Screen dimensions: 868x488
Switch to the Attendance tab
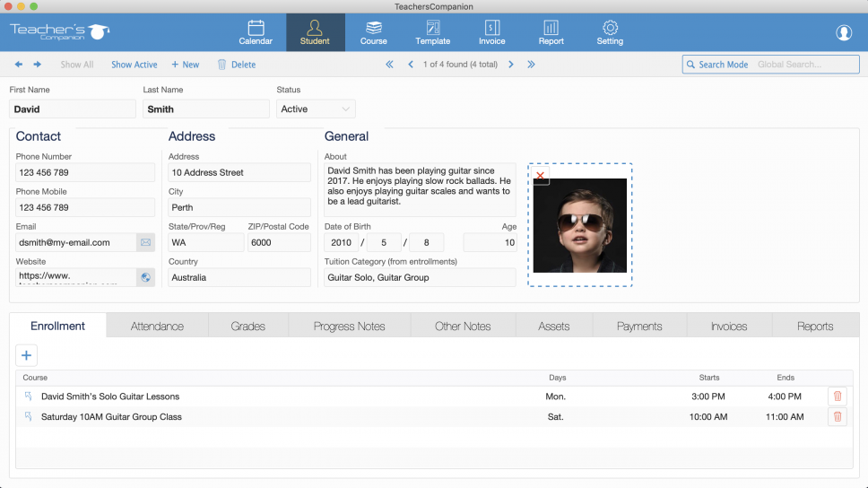pos(157,327)
